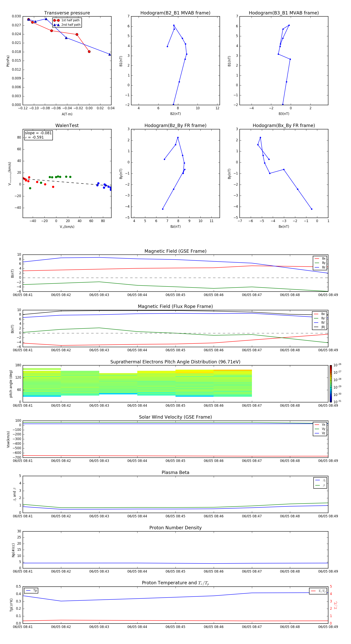This screenshot has height=644, width=351.
Task: Click the 'Proton Number Density' title
Action: coord(175,528)
